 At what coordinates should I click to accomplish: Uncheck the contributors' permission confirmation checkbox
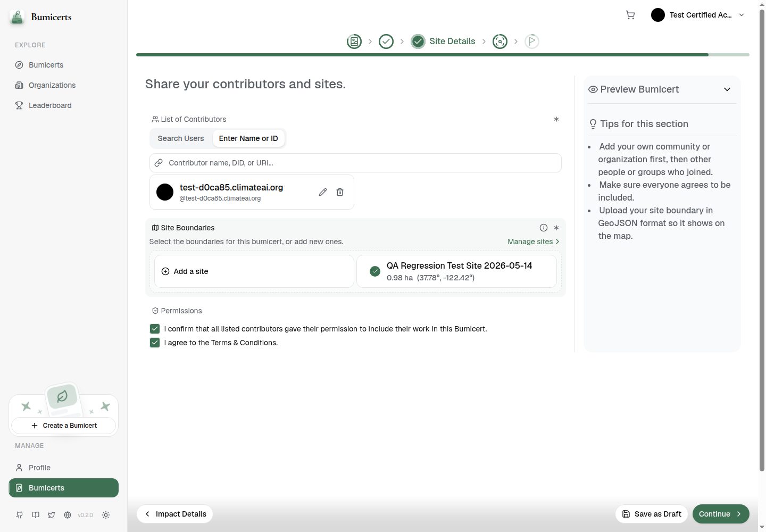[x=155, y=329]
